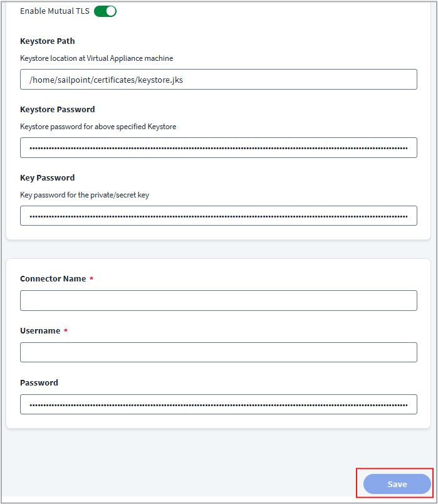Click the Enable Mutual TLS label text
The height and width of the screenshot is (504, 438).
click(x=55, y=11)
